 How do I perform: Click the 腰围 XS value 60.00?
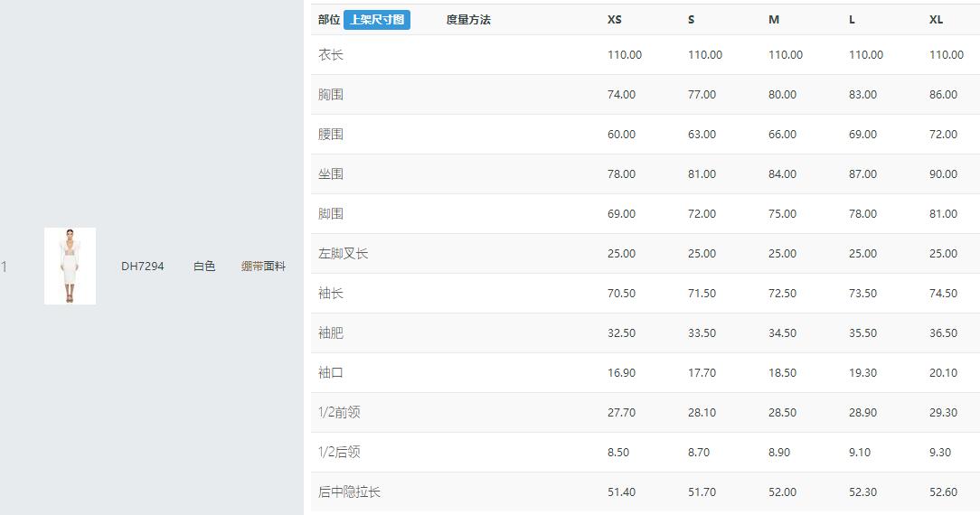pos(621,135)
